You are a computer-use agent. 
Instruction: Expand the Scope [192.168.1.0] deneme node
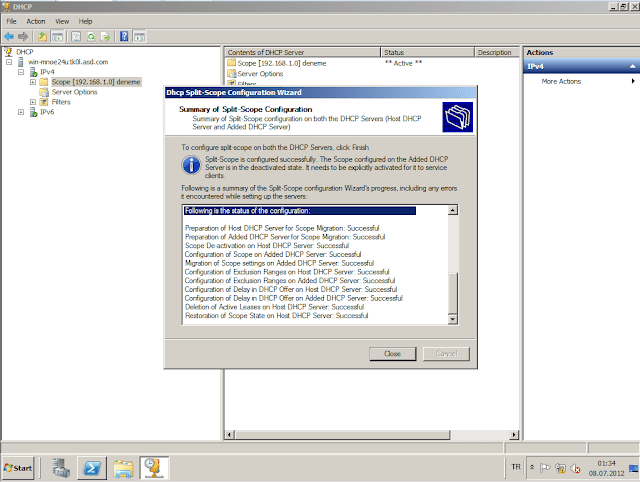(33, 82)
